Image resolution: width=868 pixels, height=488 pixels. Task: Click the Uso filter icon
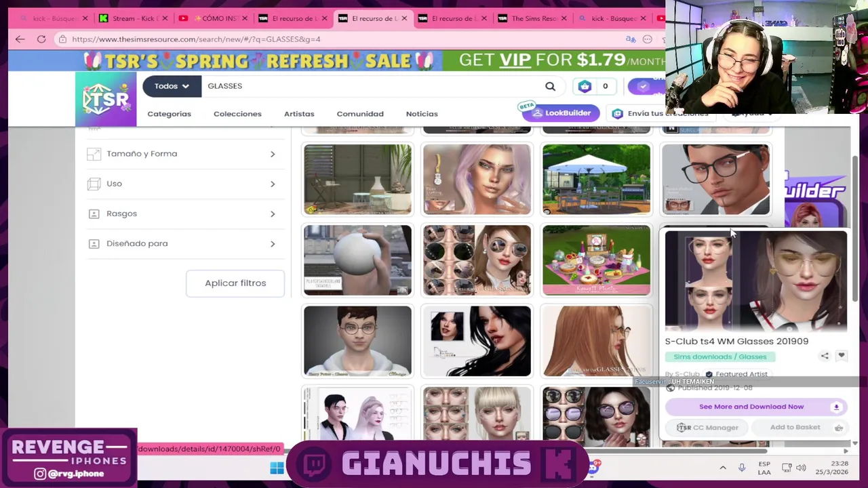pyautogui.click(x=94, y=184)
